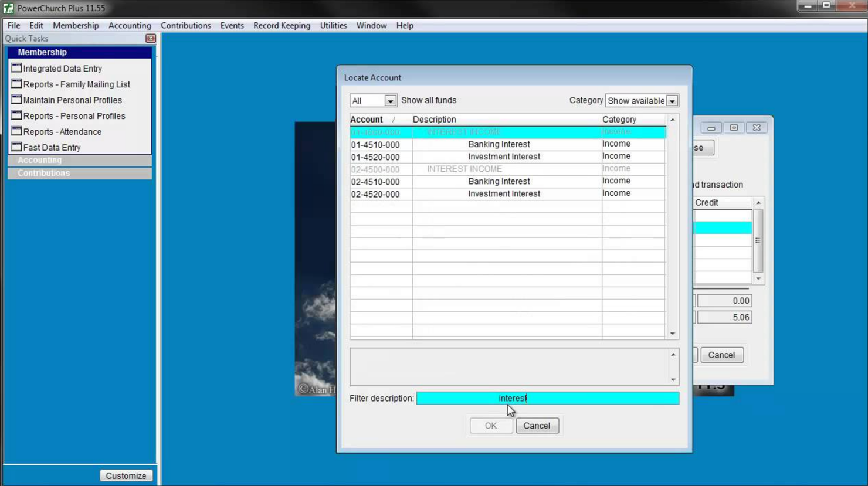The width and height of the screenshot is (868, 486).
Task: Click the Credit list scroll down arrow
Action: [x=758, y=278]
